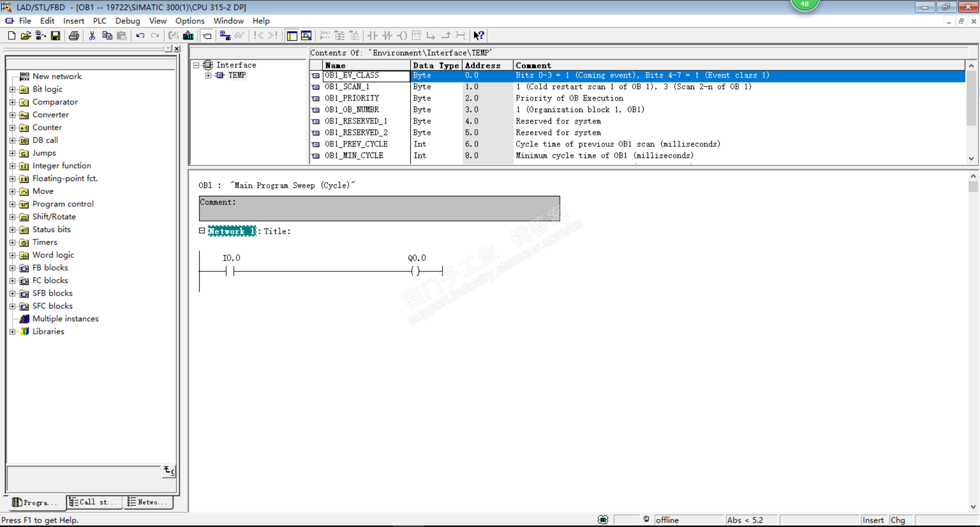Collapse Network 1 with the minus box
The width and height of the screenshot is (980, 527).
(202, 231)
